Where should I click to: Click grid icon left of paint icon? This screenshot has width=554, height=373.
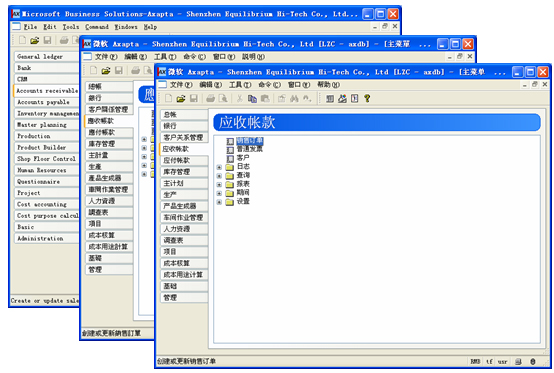tap(330, 99)
